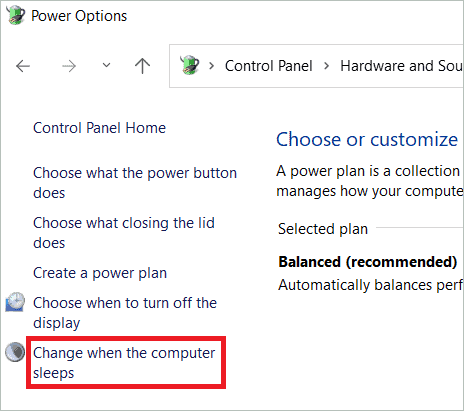Click the monitor clock icon beside display link

[15, 302]
